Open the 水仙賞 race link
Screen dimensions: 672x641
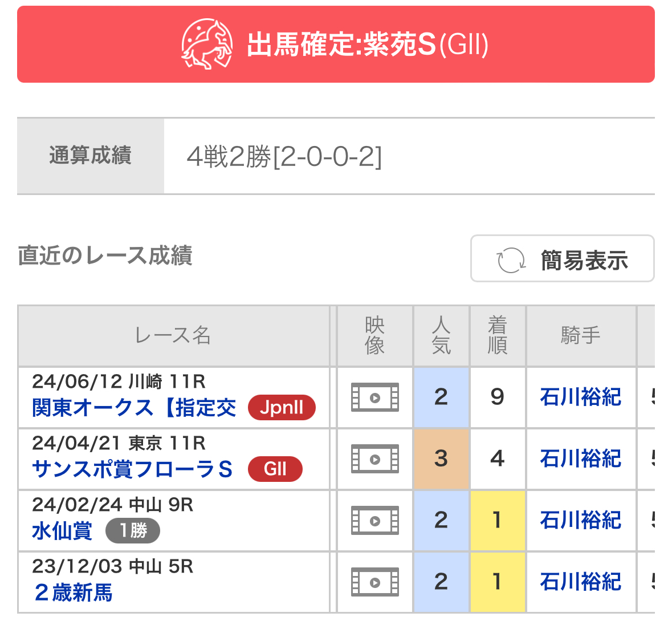[x=62, y=530]
